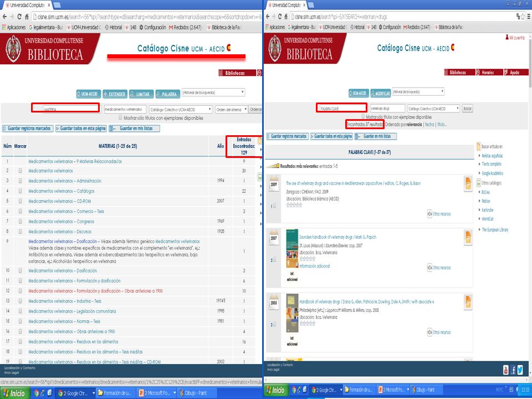
Task: Open the Chrome menu in the right browser
Action: (528, 16)
